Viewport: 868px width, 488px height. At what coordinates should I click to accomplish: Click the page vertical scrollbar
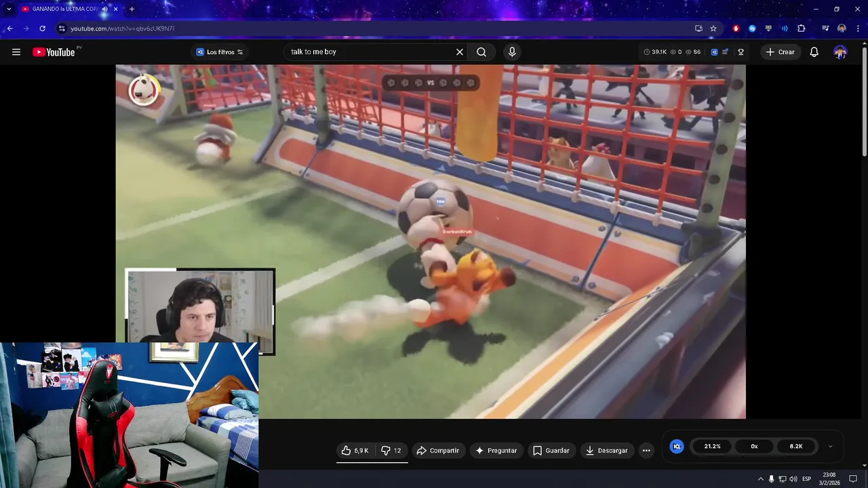click(864, 102)
